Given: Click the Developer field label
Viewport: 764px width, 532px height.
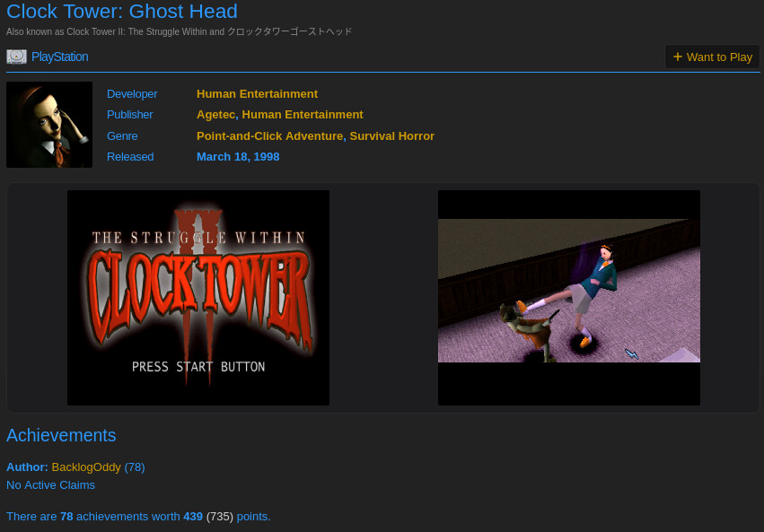Looking at the screenshot, I should [x=132, y=94].
